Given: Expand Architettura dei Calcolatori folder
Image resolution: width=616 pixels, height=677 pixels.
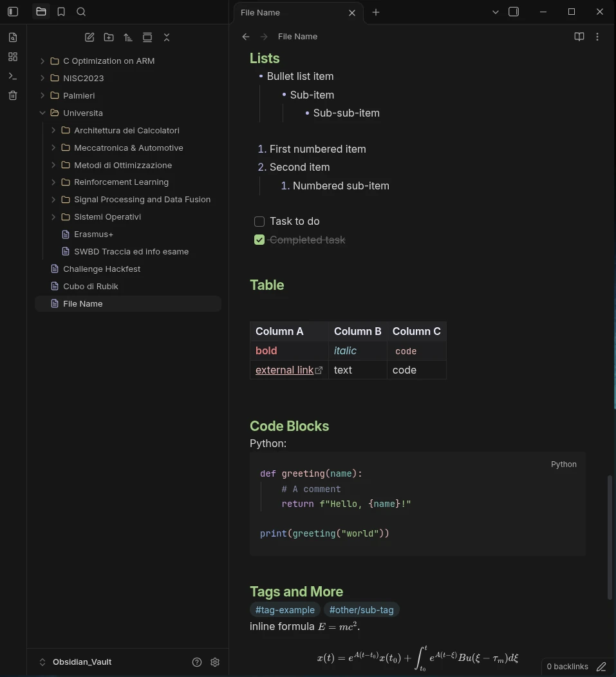Looking at the screenshot, I should (x=53, y=130).
